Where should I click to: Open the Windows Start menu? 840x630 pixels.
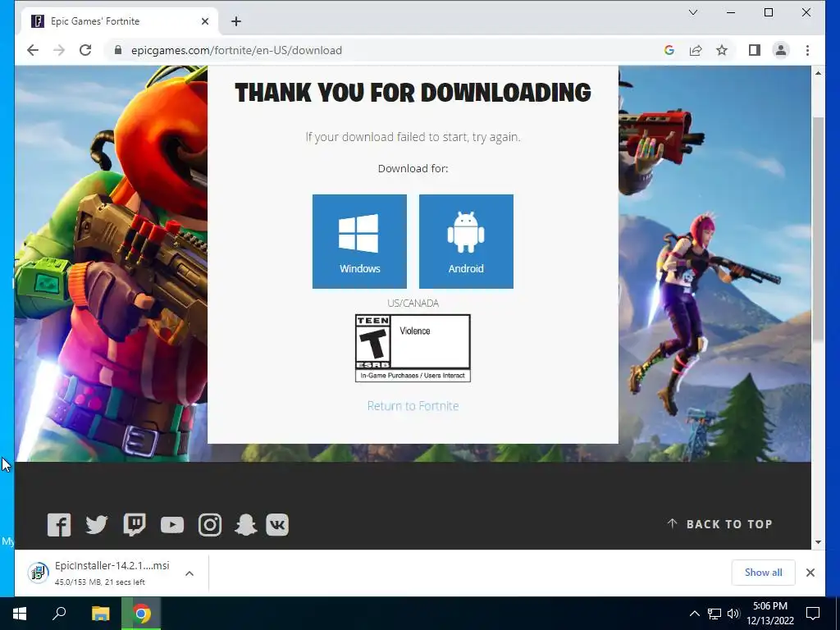(20, 614)
